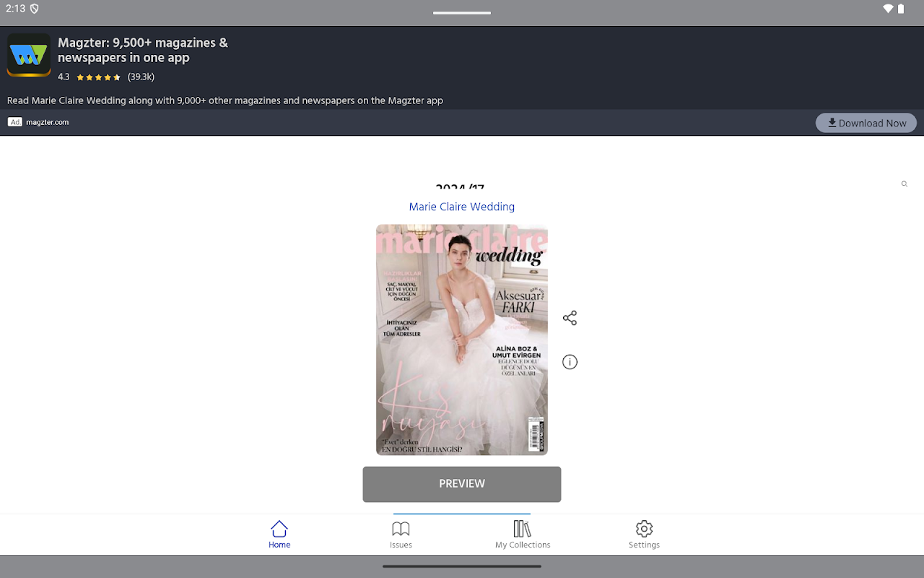The image size is (924, 578).
Task: Open the magzter.com advertiser link
Action: click(x=48, y=122)
